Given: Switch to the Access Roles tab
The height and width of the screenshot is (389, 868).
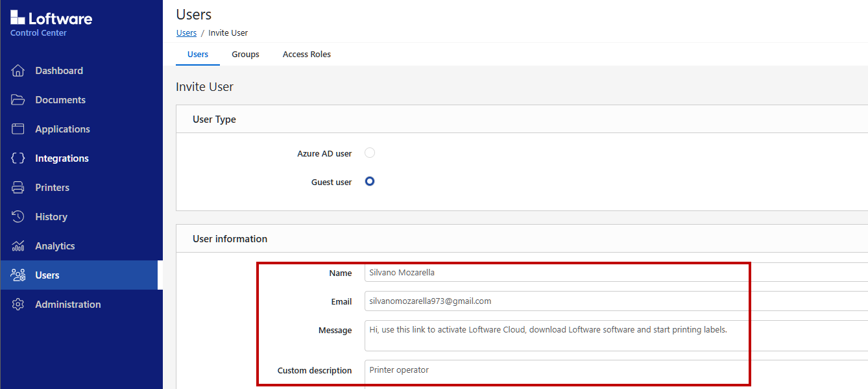Looking at the screenshot, I should (307, 55).
